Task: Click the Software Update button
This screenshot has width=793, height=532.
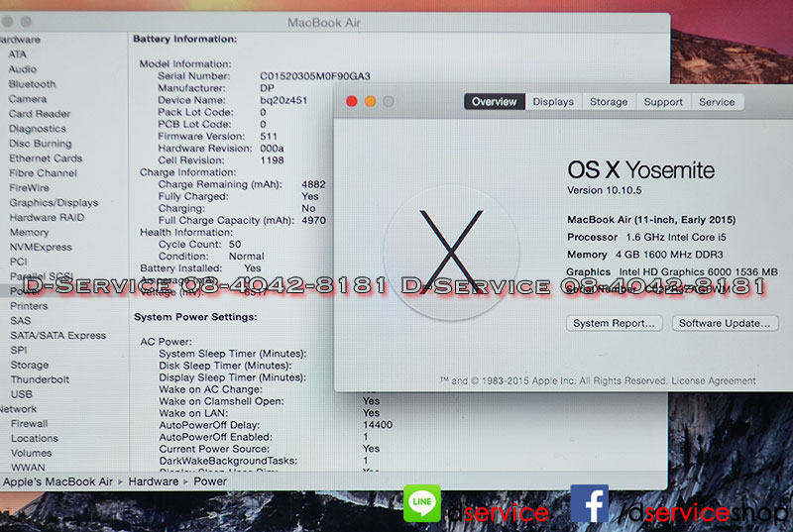Action: (725, 323)
